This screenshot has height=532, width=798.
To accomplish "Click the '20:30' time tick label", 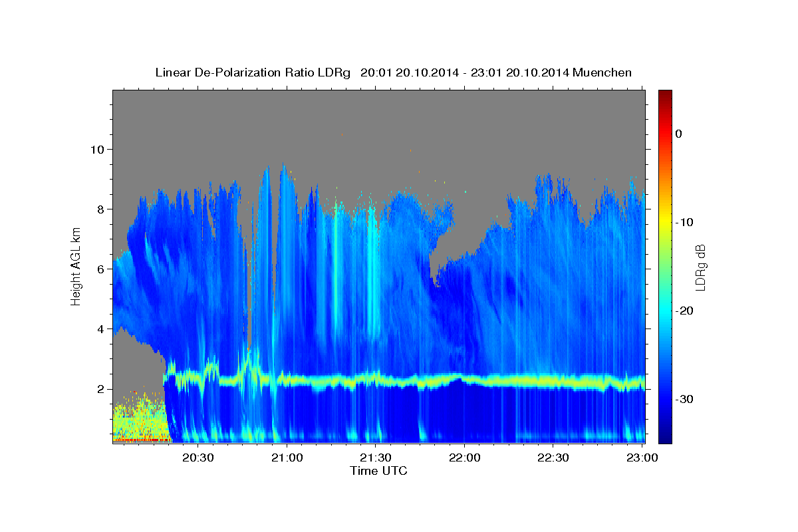I will 198,458.
